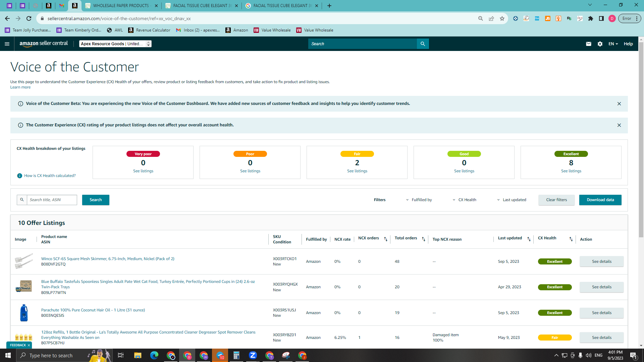Viewport: 644px width, 362px height.
Task: Dismiss the CX rating account health banner
Action: (x=619, y=125)
